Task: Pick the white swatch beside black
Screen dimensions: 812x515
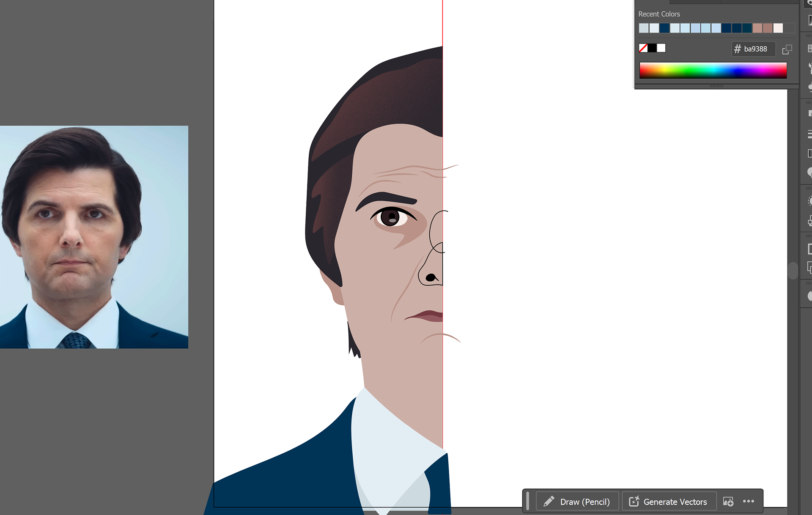Action: pos(661,48)
